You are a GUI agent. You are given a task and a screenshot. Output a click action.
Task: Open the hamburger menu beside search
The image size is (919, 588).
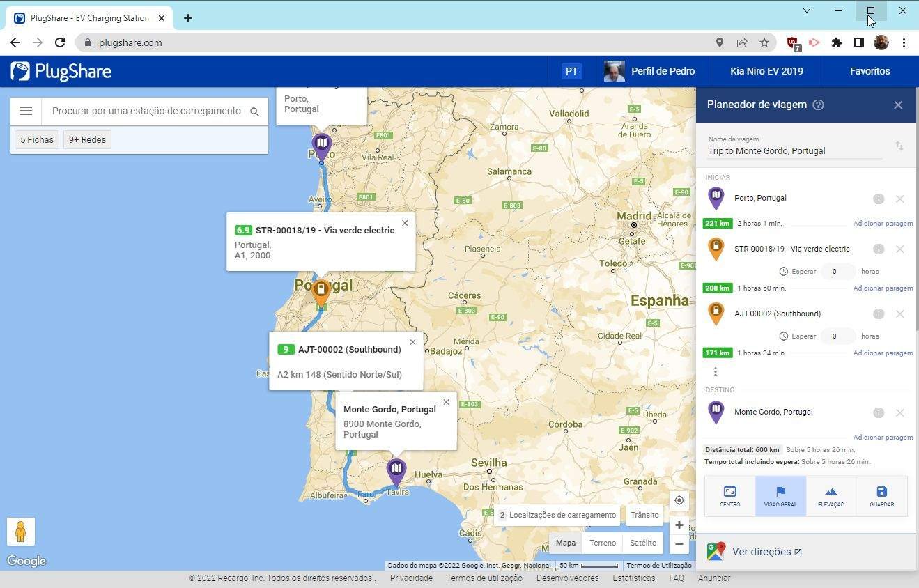[x=26, y=111]
